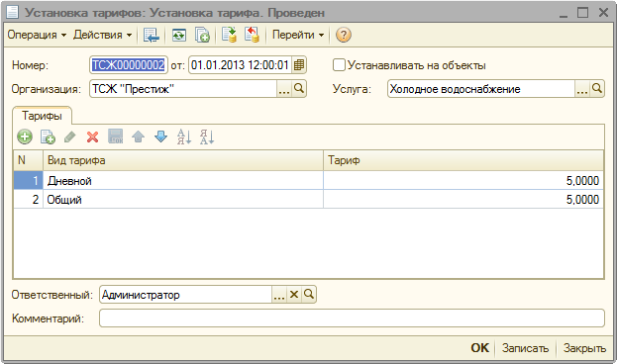
Task: Click the Записать button
Action: [525, 348]
